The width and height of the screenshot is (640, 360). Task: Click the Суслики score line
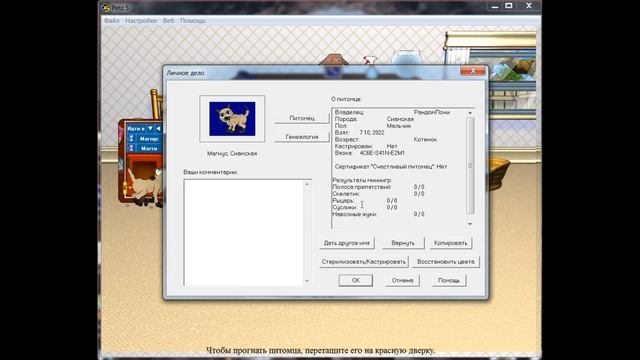pyautogui.click(x=364, y=207)
